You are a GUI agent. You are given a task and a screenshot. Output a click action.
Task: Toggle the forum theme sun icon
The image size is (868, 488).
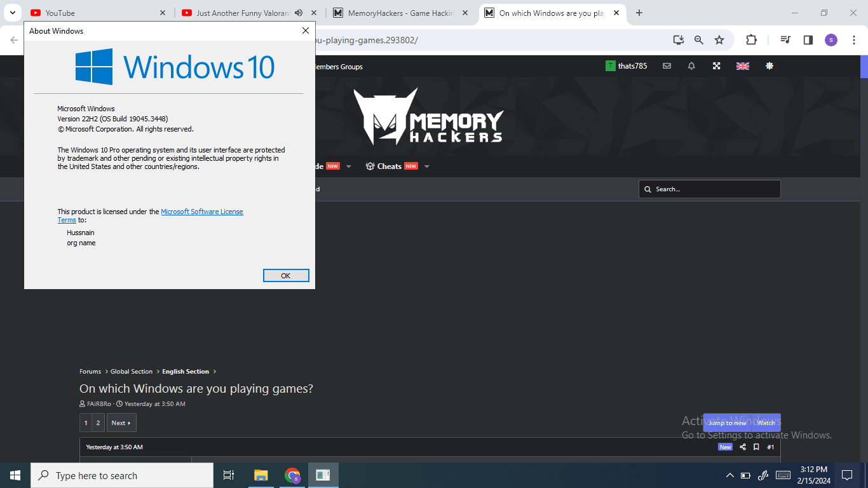[x=770, y=66]
